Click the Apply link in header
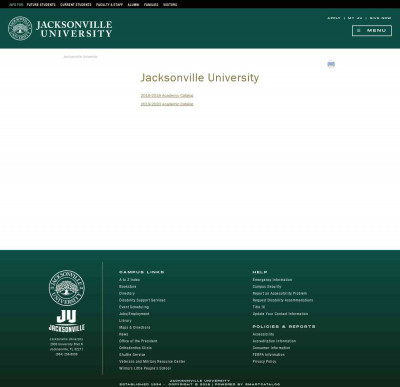400x387 pixels. pos(334,18)
